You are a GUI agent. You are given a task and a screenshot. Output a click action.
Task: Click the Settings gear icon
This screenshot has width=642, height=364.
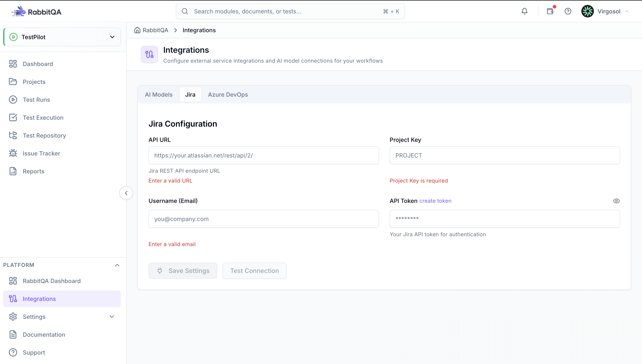point(13,317)
